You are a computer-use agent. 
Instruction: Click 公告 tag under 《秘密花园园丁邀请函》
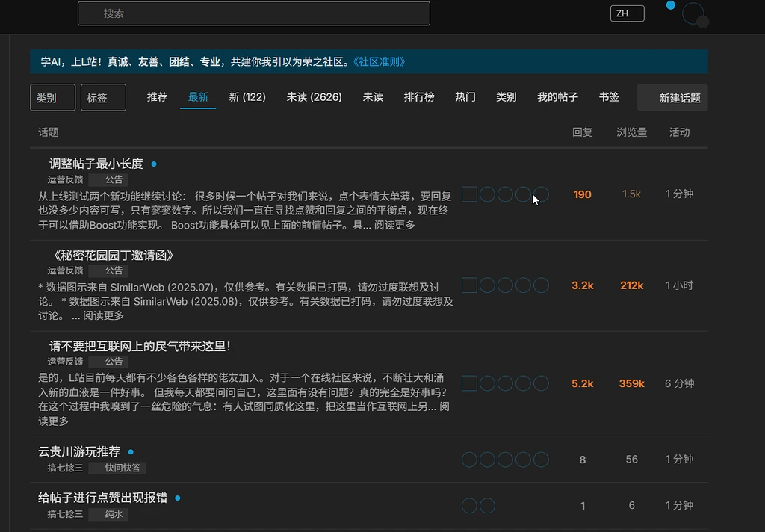[x=109, y=270]
